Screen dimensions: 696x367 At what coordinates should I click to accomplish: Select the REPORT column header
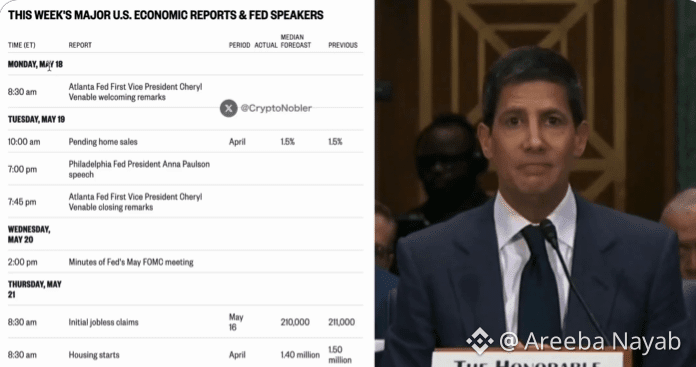[80, 45]
